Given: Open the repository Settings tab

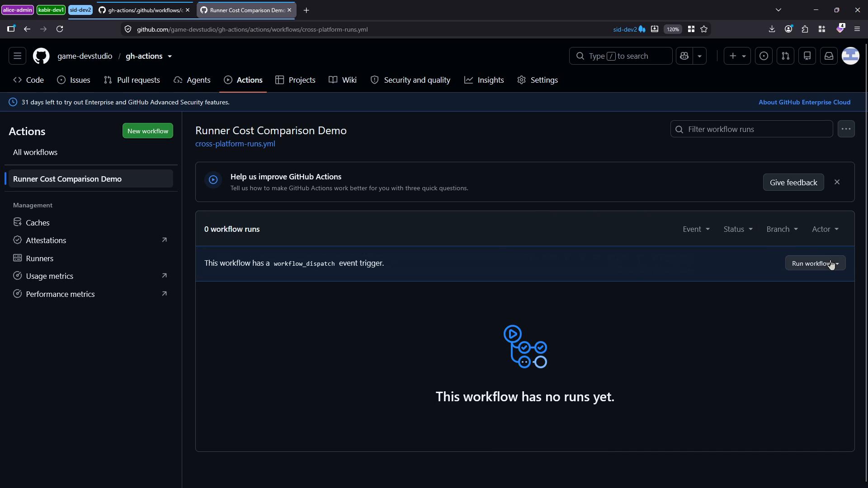Looking at the screenshot, I should pyautogui.click(x=538, y=80).
